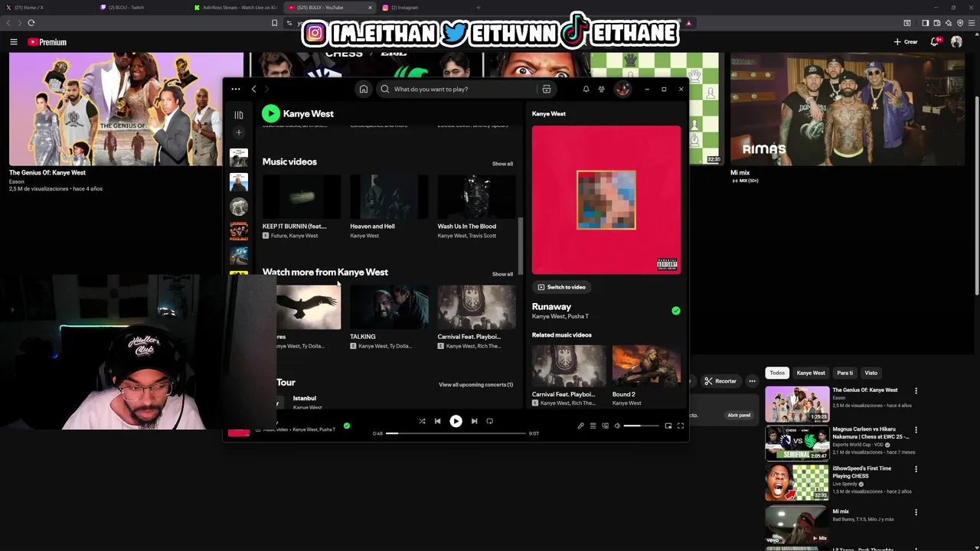Open Spotify friend activity icon
980x551 pixels.
[602, 89]
